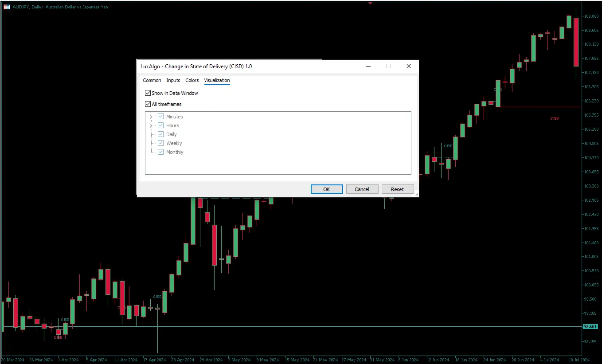Select the Visualization tab
Screen dimensions: 602x364
click(217, 80)
